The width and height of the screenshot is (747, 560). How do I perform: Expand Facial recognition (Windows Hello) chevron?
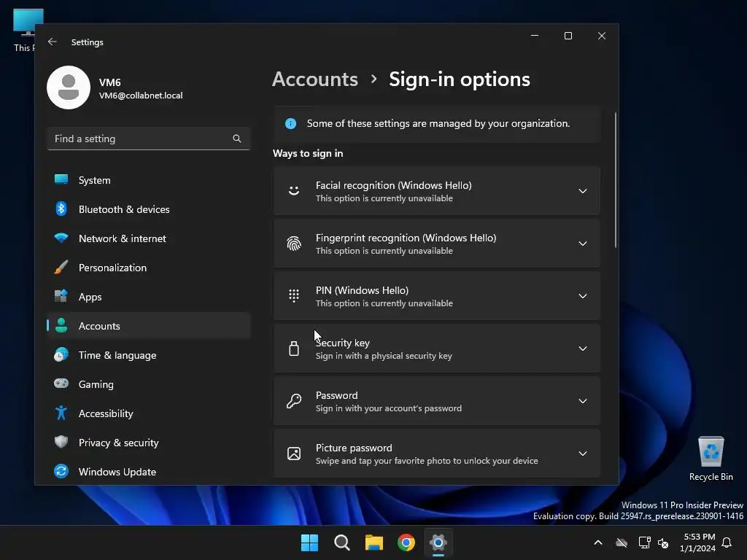pyautogui.click(x=583, y=191)
